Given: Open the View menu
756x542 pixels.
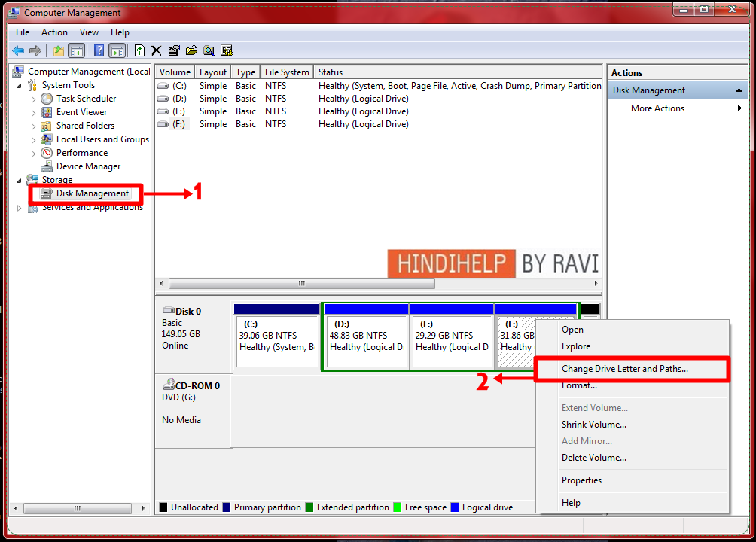Looking at the screenshot, I should pos(89,32).
